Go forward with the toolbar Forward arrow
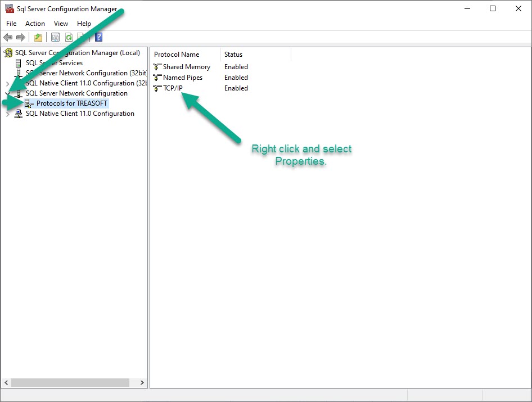Viewport: 532px width, 402px height. point(21,37)
